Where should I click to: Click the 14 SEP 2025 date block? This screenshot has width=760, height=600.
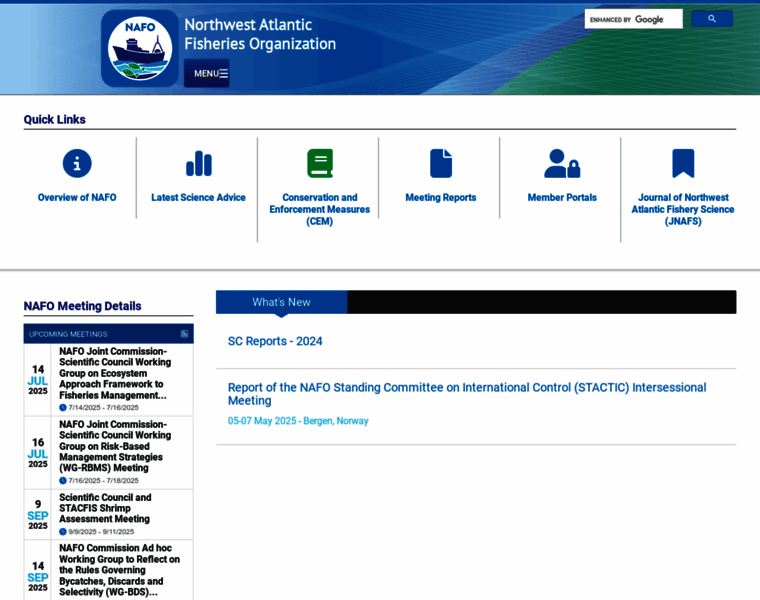[x=38, y=576]
